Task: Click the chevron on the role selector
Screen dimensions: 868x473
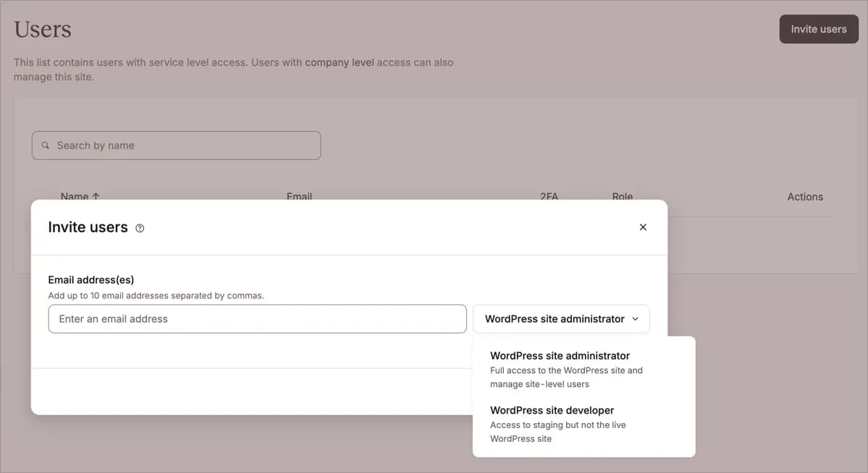Action: (x=636, y=318)
